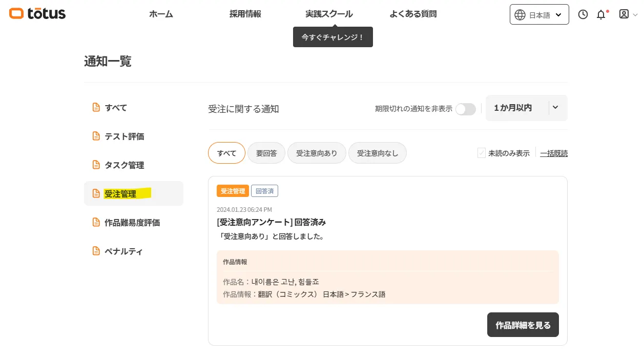
Task: Select タスク管理 in the sidebar
Action: (x=124, y=165)
